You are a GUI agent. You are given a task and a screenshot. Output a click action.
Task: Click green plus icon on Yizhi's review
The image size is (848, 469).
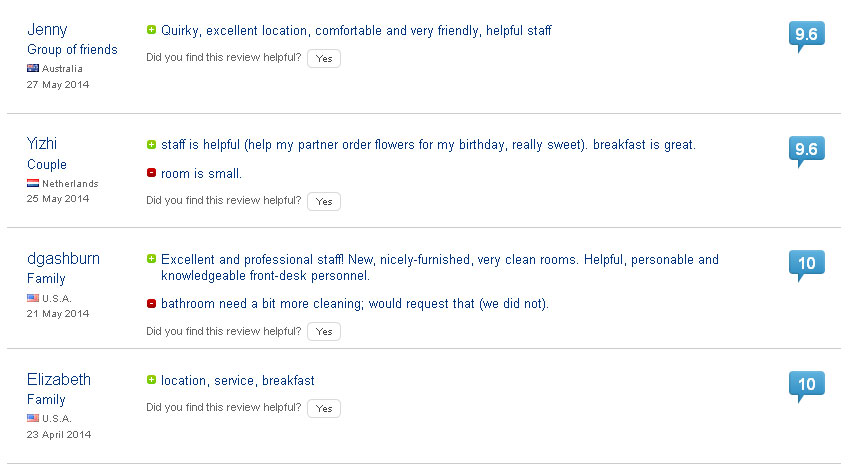point(151,144)
